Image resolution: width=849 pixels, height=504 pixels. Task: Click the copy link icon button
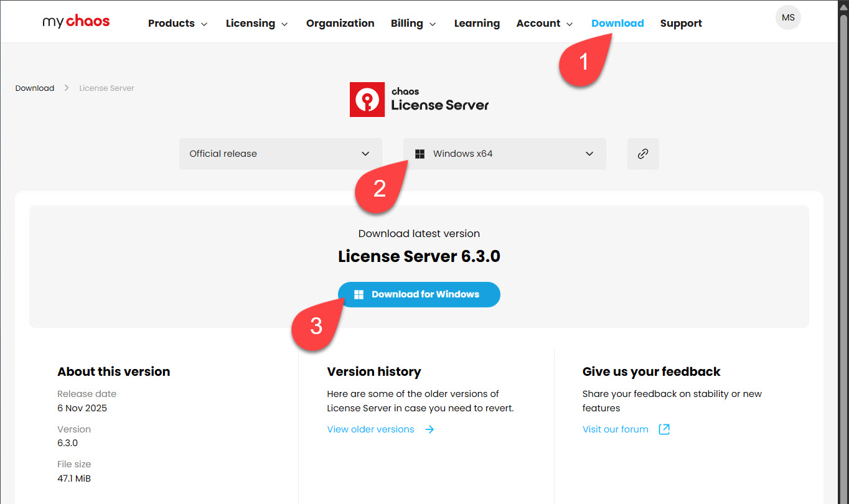pyautogui.click(x=643, y=154)
